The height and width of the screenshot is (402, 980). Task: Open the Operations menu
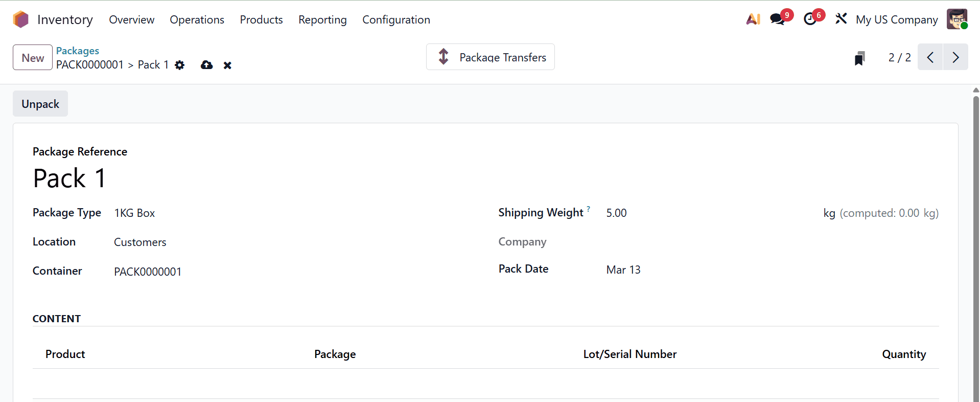click(197, 19)
